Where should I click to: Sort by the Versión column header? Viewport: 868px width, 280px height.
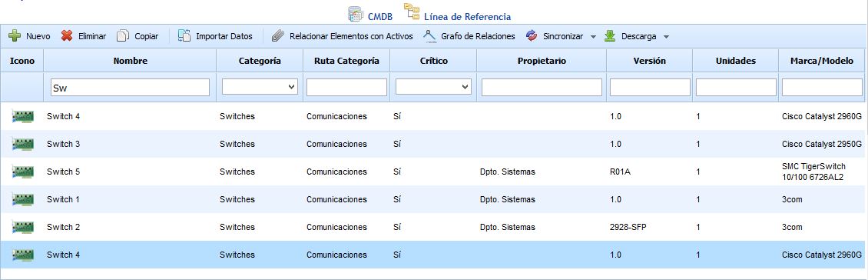coord(649,61)
